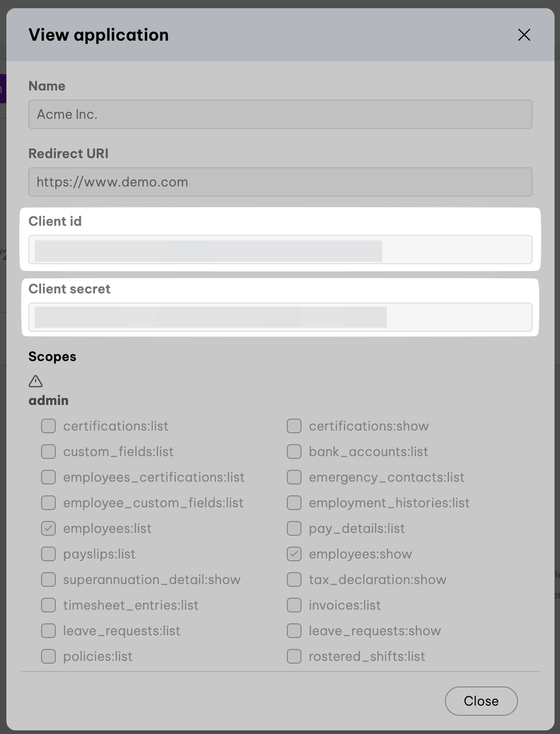Uncheck the employees:list scope
This screenshot has height=734, width=560.
tap(48, 528)
